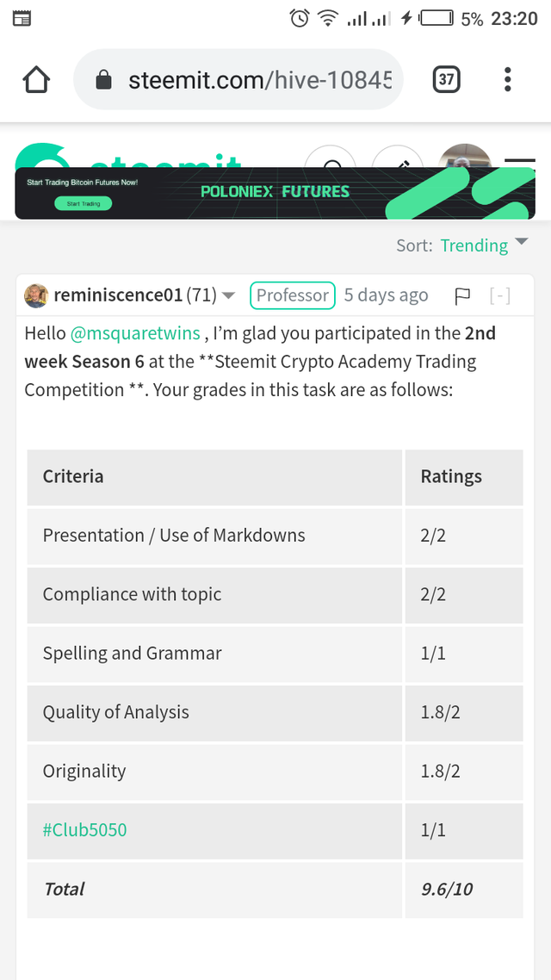Screen dimensions: 551x980
Task: Open the user profile avatar in header
Action: coord(463,158)
